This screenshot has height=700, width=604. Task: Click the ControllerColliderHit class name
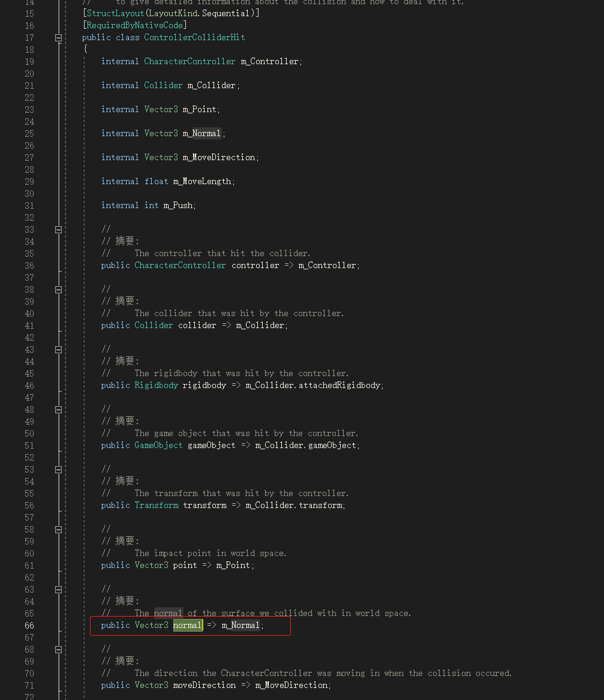[x=194, y=38]
